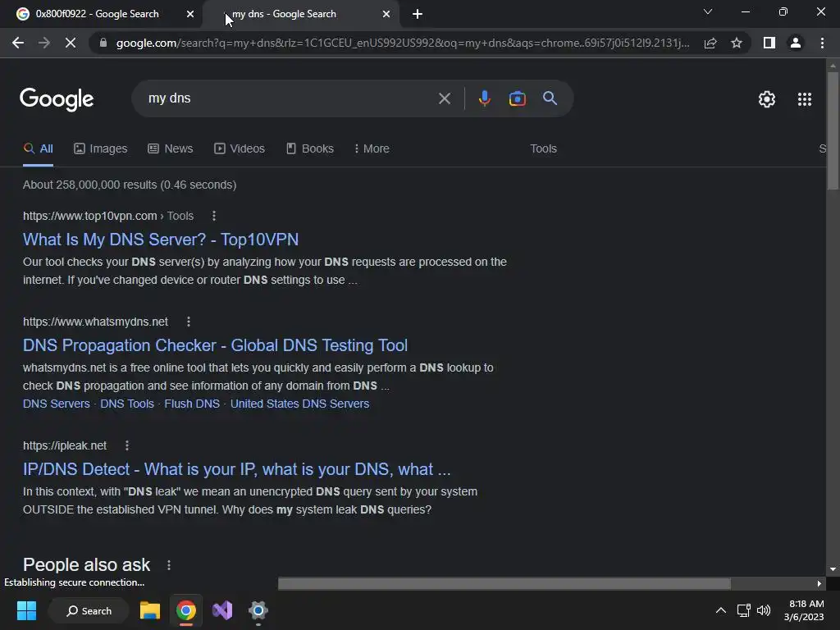Click the scroll-down arrow of the page
The width and height of the screenshot is (840, 630).
tap(833, 569)
